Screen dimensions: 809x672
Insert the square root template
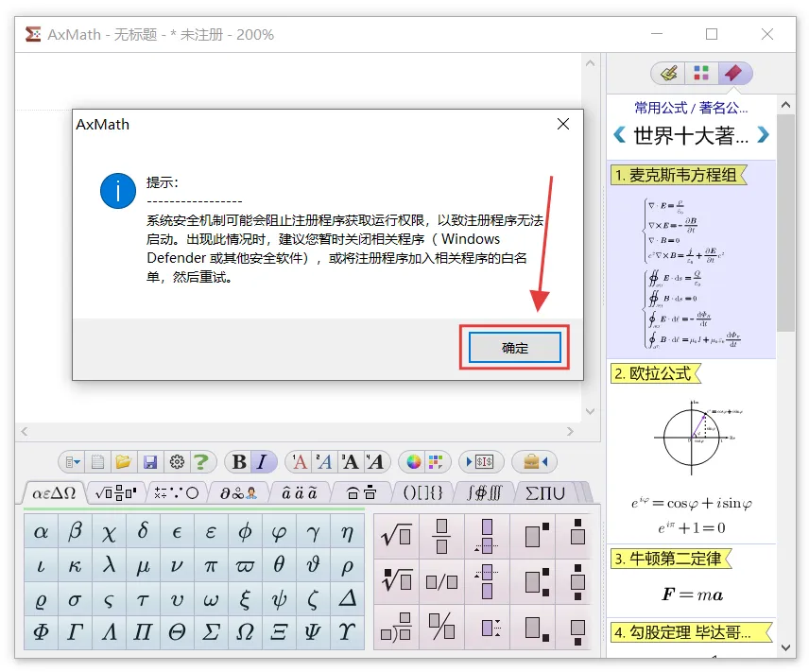pos(396,535)
